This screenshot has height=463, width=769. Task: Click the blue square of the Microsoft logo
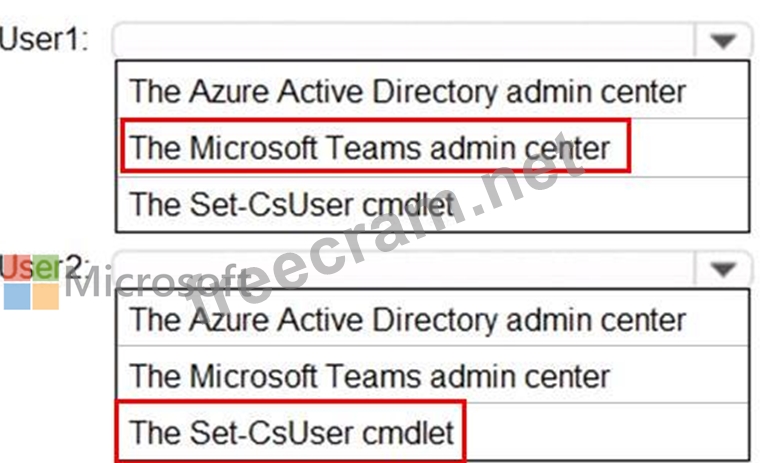(x=17, y=296)
